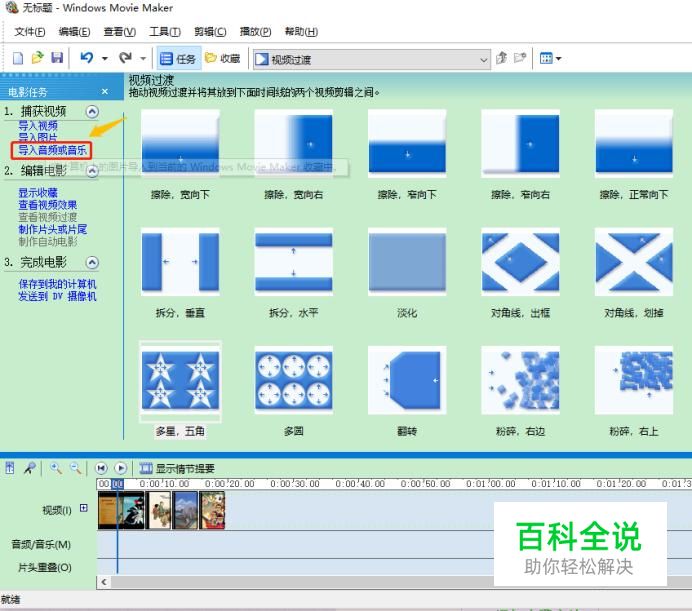The height and width of the screenshot is (611, 692).
Task: Open the 编辑(E) menu
Action: click(x=75, y=32)
